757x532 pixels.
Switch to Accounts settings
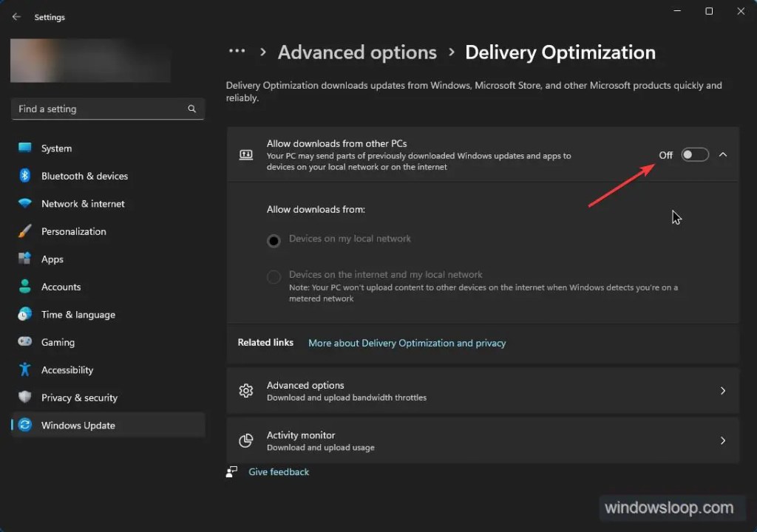point(108,287)
